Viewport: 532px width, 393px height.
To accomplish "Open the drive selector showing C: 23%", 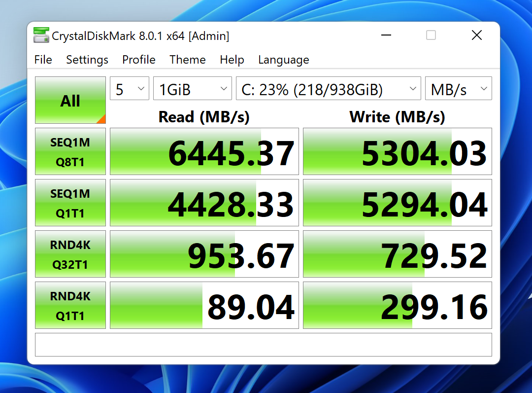I will [x=329, y=88].
